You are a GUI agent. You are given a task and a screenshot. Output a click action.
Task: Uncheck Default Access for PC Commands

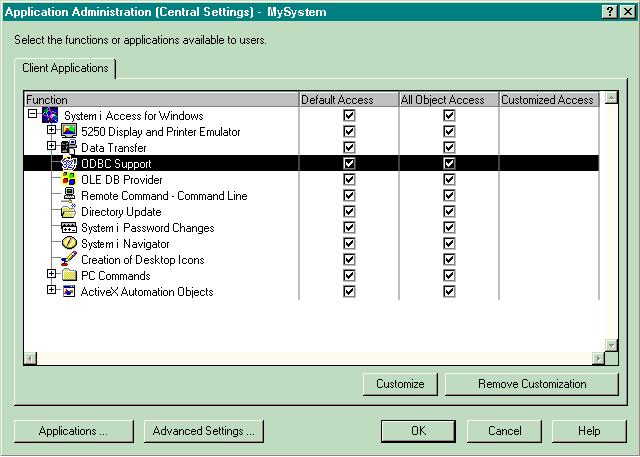coord(349,275)
